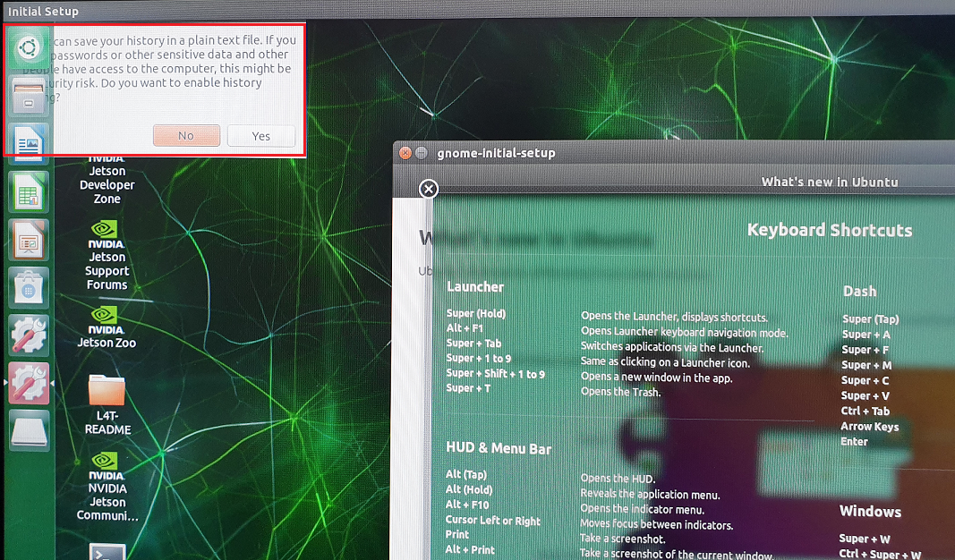Open NVIDIA Jetson Support Forums desktop shortcut

(x=107, y=255)
